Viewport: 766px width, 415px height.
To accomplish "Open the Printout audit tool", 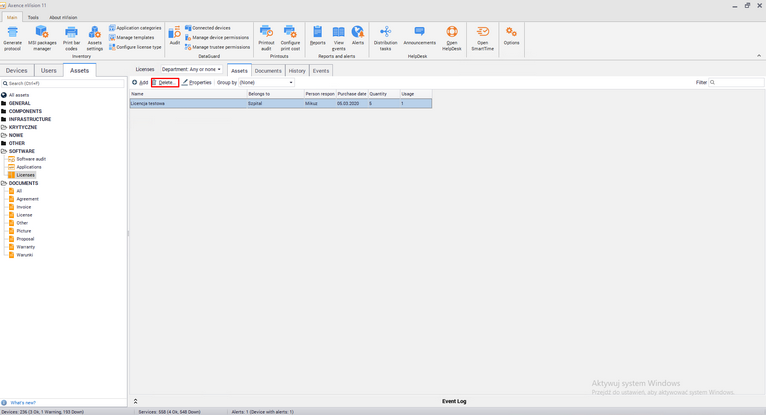I will click(266, 34).
